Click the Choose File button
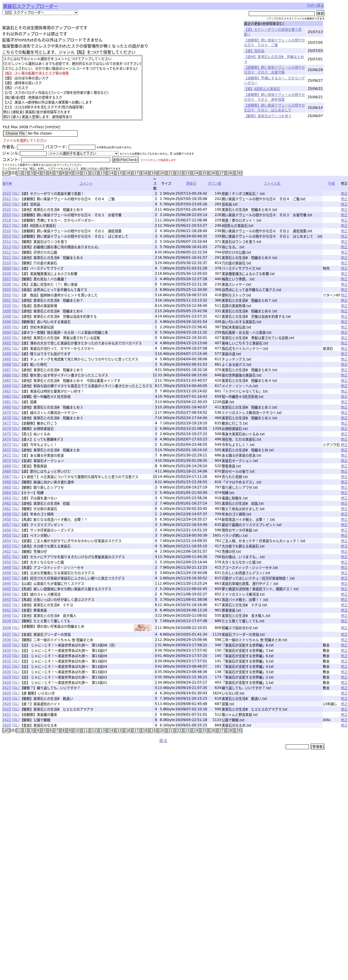Viewport: 348px width, 980px height. point(15,134)
